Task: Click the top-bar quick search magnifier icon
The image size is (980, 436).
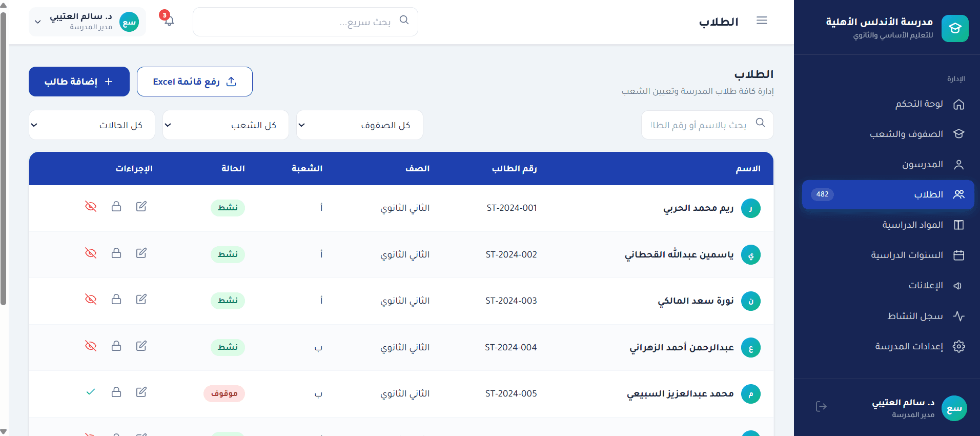Action: [404, 20]
